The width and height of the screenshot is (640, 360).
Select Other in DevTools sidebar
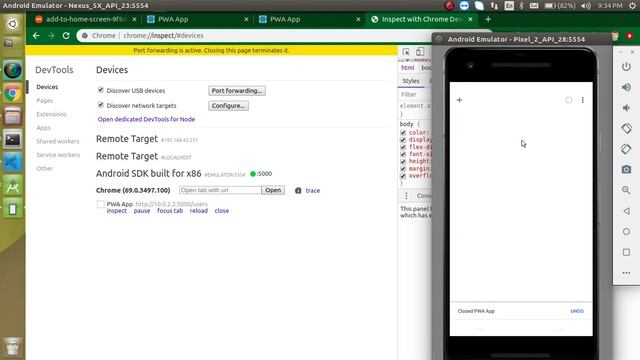coord(44,169)
